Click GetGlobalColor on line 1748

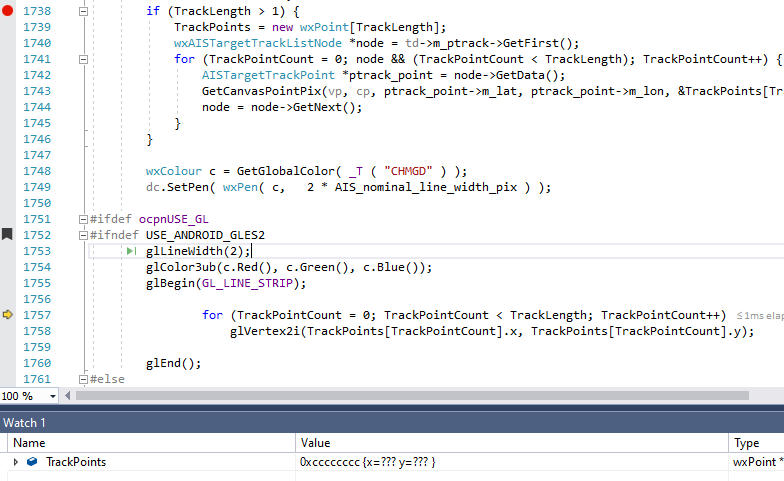click(x=286, y=171)
